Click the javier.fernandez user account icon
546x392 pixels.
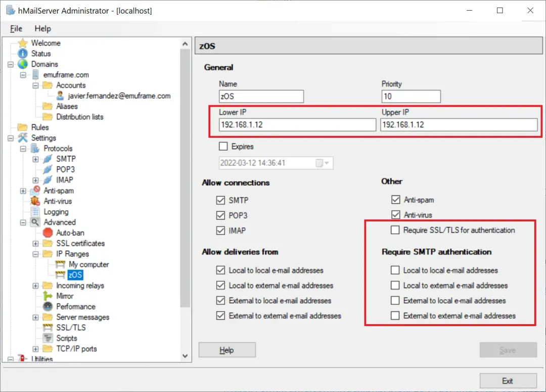(x=60, y=96)
